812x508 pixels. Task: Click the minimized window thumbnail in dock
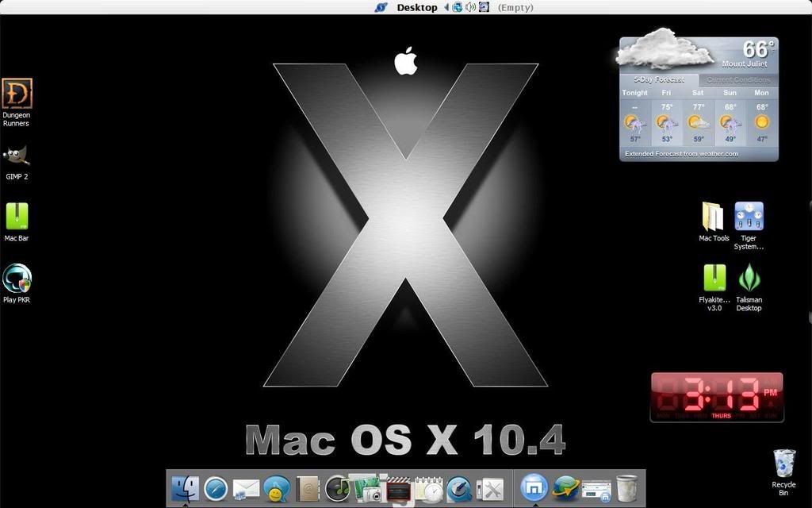(x=596, y=491)
